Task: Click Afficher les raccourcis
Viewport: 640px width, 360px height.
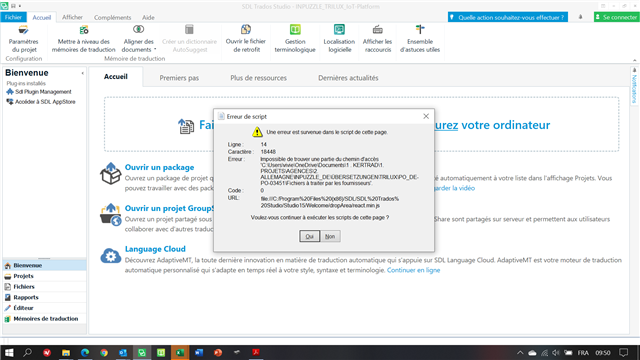Action: click(377, 39)
